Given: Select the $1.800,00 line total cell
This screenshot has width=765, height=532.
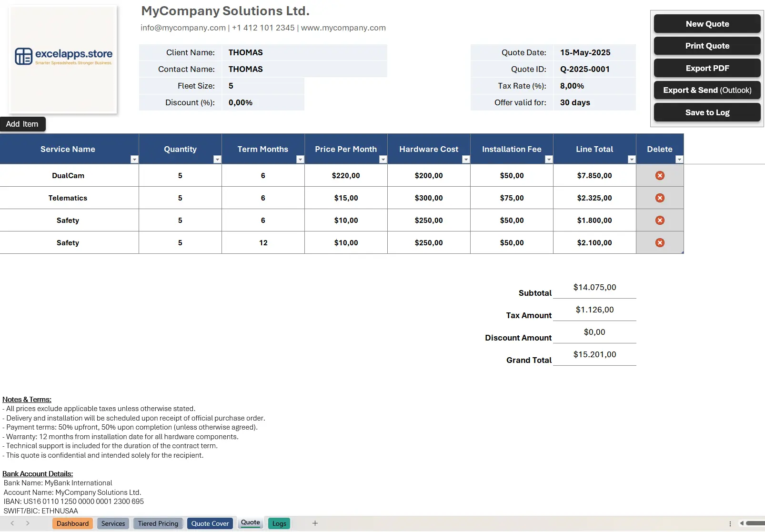Looking at the screenshot, I should click(x=594, y=221).
